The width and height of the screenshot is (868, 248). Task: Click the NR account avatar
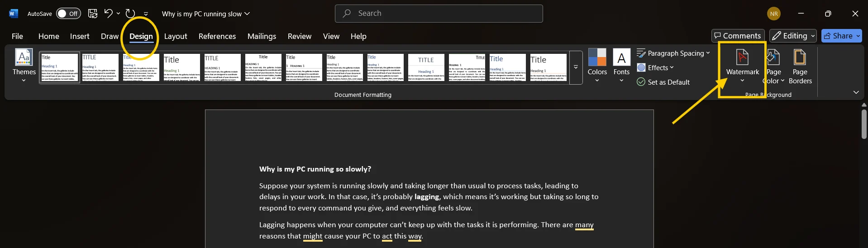[773, 14]
